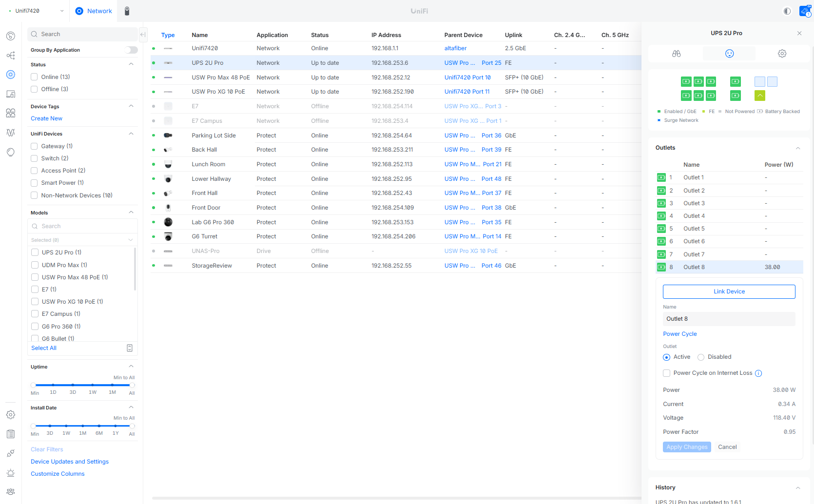Click the top Search devices field
Image resolution: width=814 pixels, height=504 pixels.
[82, 34]
